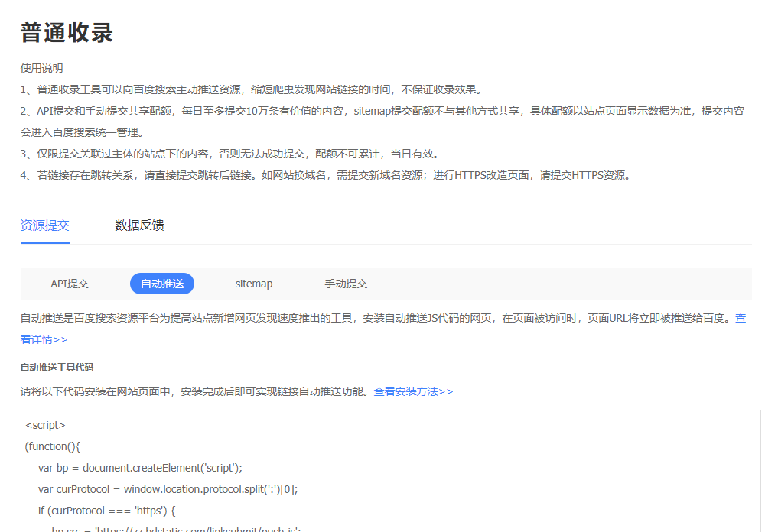
Task: Select the 自动推送 pill button
Action: [x=162, y=284]
